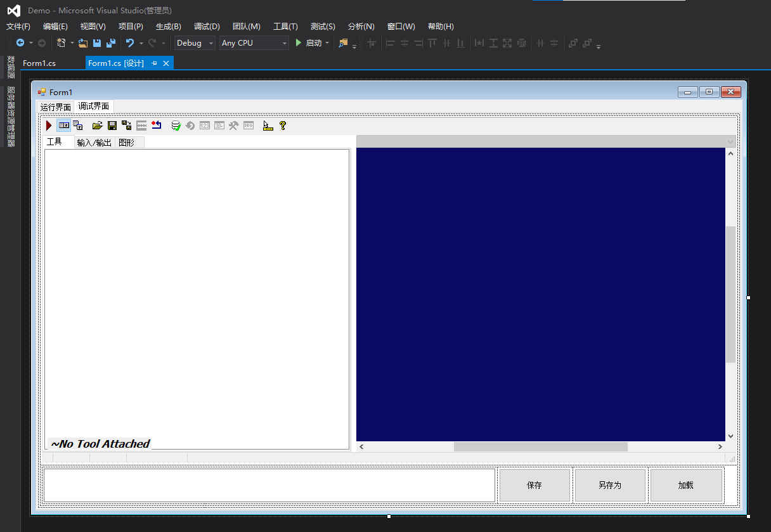Click the 另存为 button

click(610, 485)
